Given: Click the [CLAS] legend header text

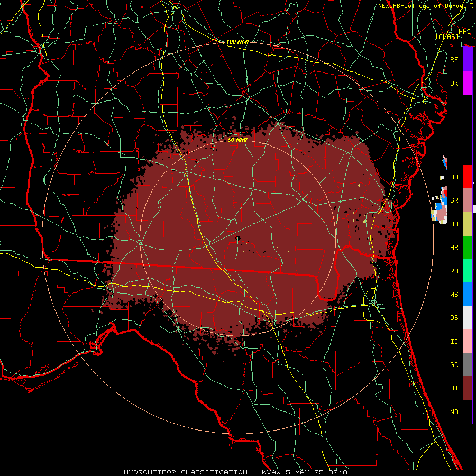Looking at the screenshot, I should (447, 36).
